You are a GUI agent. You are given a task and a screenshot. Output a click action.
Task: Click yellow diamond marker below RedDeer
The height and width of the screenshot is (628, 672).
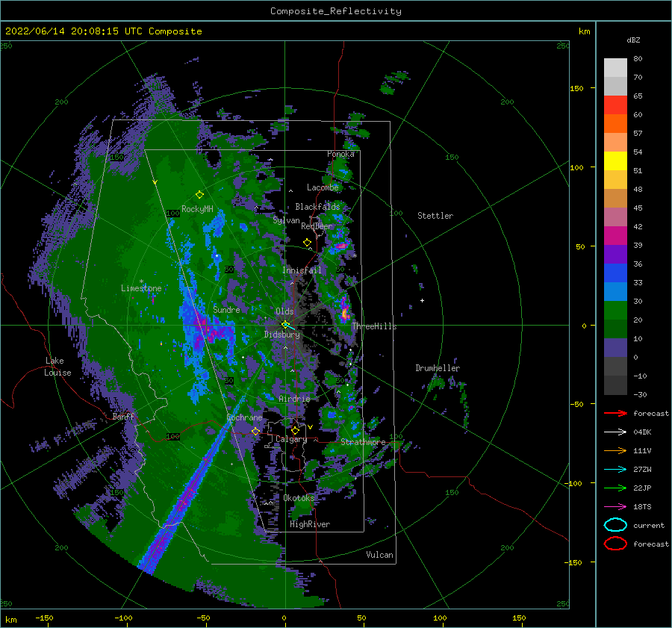pos(308,243)
